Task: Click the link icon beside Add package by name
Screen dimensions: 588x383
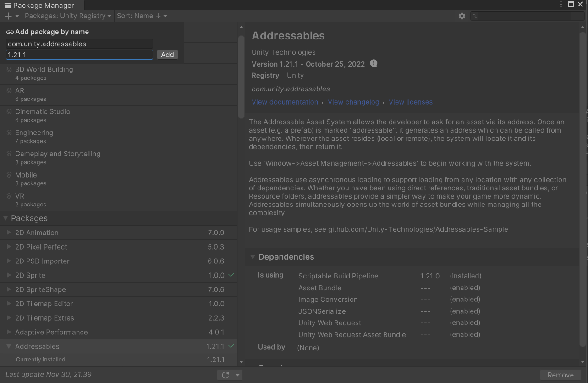Action: click(x=10, y=32)
